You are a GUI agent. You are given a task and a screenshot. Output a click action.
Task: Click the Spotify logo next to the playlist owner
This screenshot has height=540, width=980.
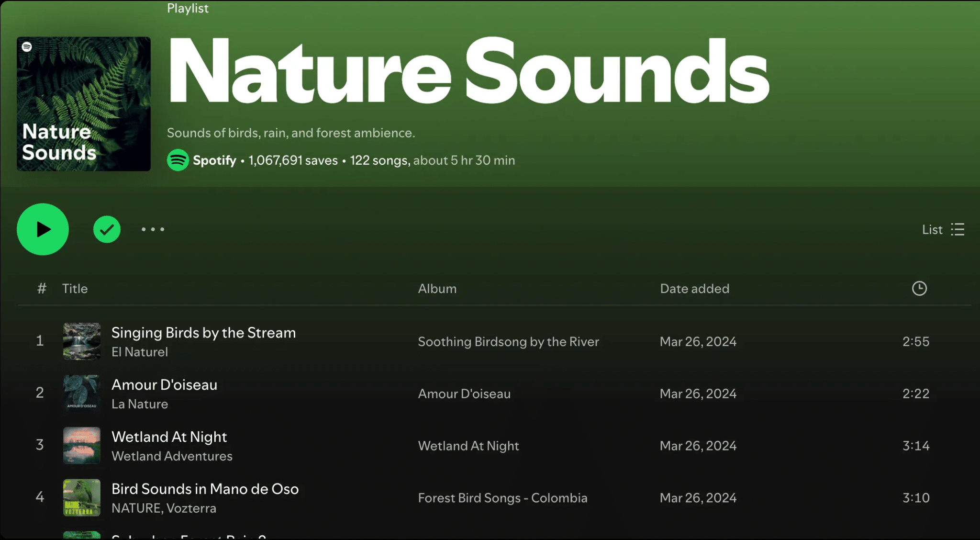(178, 160)
